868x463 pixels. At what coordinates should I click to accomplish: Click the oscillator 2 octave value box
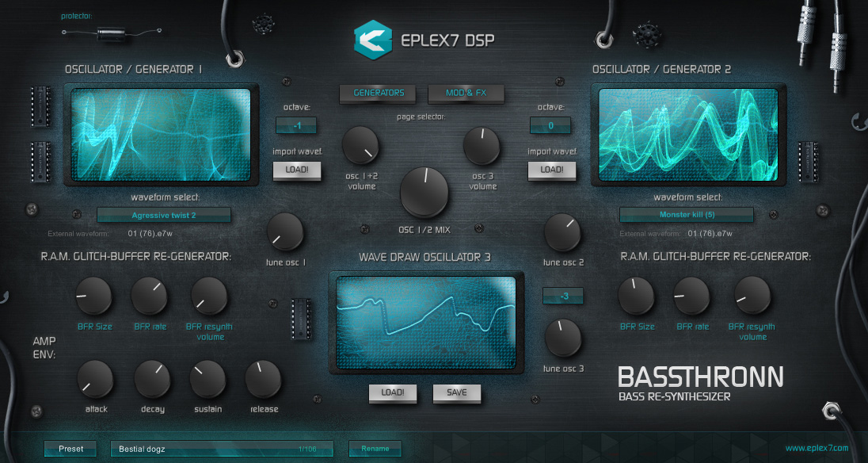coord(550,126)
